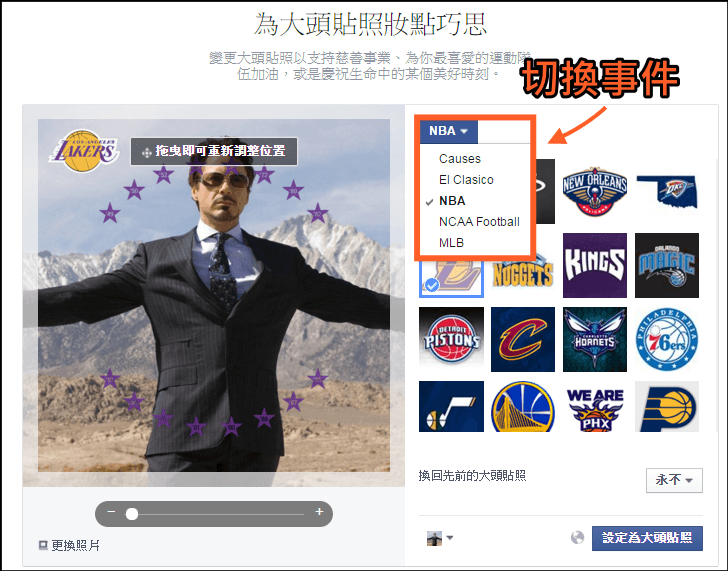Pick the Phoenix Suns logo
The height and width of the screenshot is (571, 728).
coord(595,407)
